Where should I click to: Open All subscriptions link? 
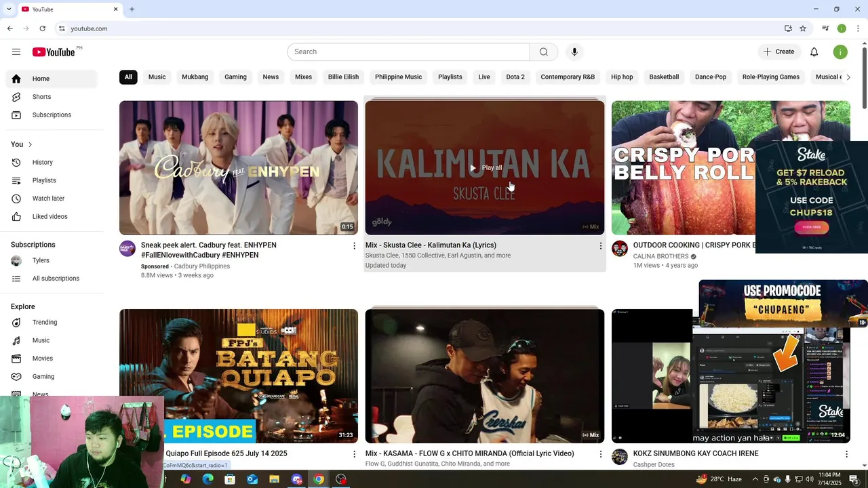(52, 279)
